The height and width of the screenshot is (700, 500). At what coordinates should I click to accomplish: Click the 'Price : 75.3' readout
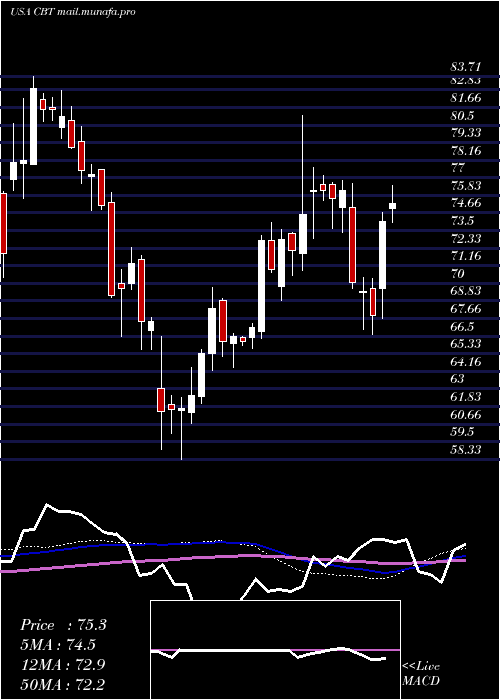tap(63, 625)
